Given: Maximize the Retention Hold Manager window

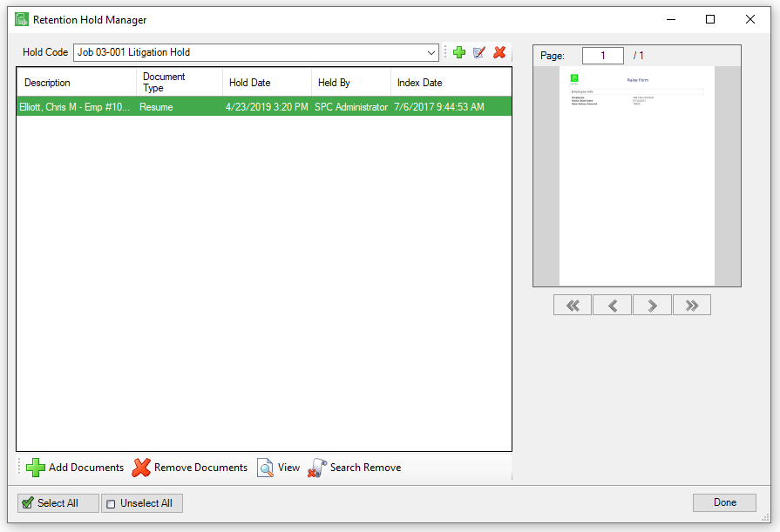Looking at the screenshot, I should (x=710, y=19).
